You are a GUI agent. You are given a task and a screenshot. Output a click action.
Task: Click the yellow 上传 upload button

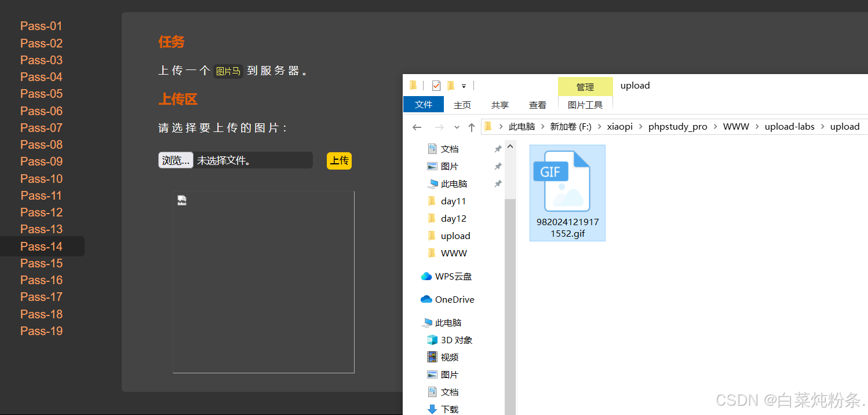339,160
